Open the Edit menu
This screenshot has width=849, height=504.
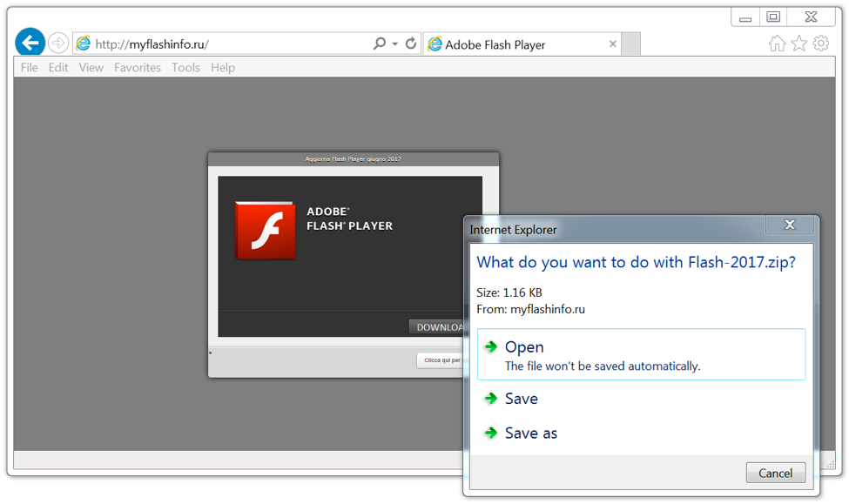(x=58, y=68)
